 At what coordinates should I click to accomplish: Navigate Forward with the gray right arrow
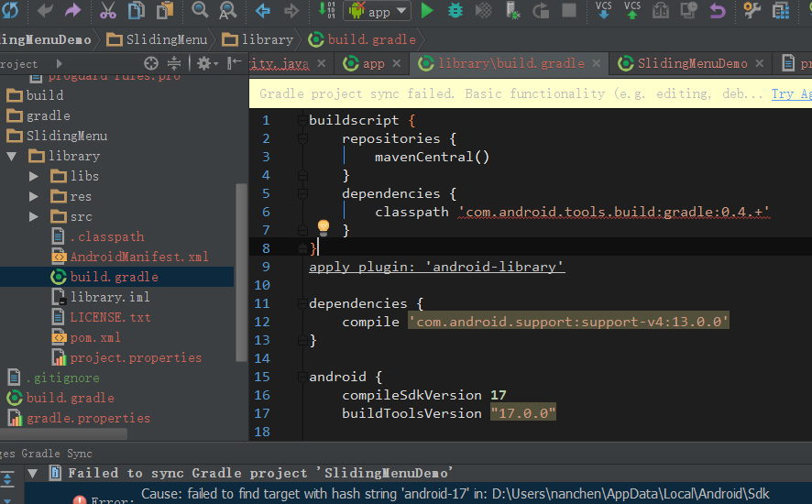click(291, 10)
